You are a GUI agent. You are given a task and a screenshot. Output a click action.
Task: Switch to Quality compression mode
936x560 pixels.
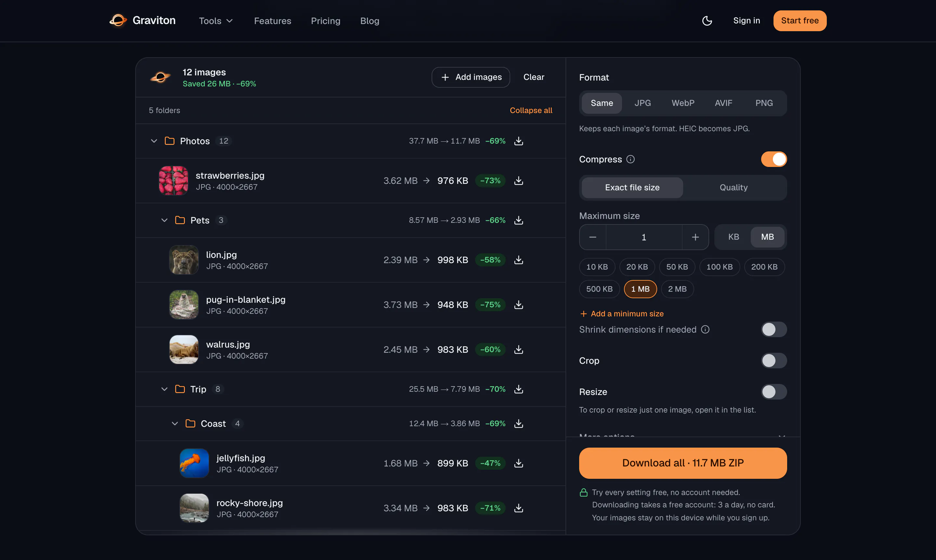click(733, 187)
